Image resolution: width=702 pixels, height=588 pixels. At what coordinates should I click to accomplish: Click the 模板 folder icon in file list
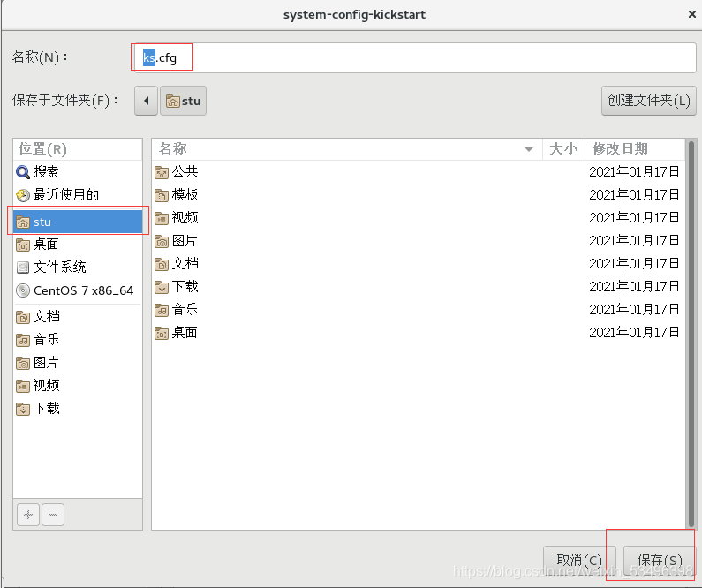point(162,195)
